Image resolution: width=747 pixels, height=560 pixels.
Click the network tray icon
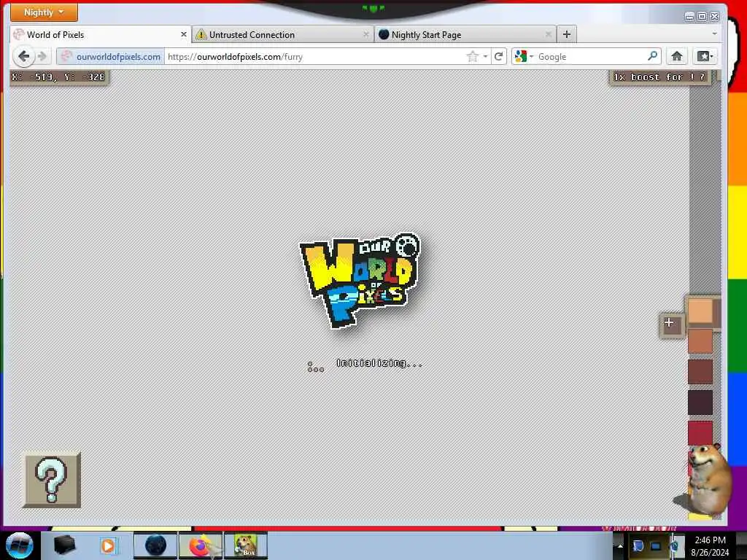point(657,546)
